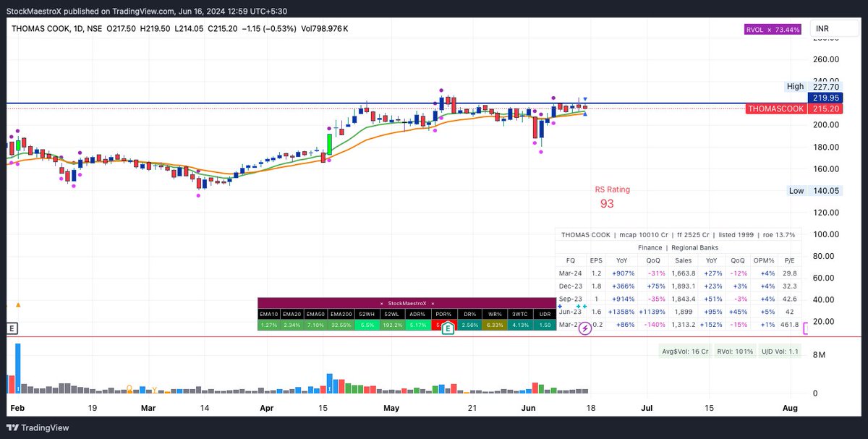Viewport: 868px width, 439px height.
Task: Click the Jun label on time axis
Action: (x=529, y=408)
